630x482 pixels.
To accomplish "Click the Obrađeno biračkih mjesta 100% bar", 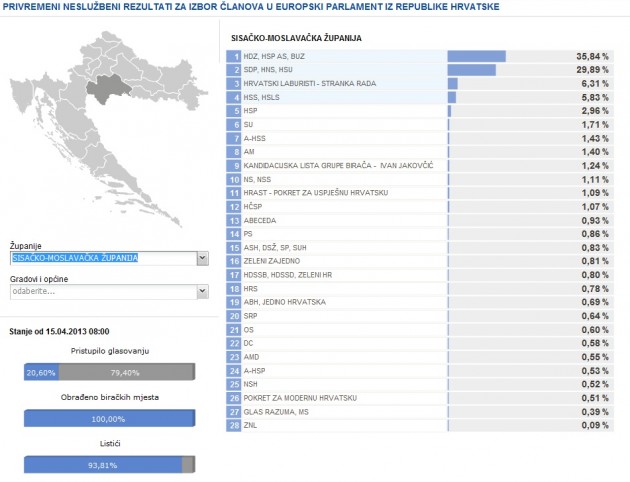I will point(108,418).
